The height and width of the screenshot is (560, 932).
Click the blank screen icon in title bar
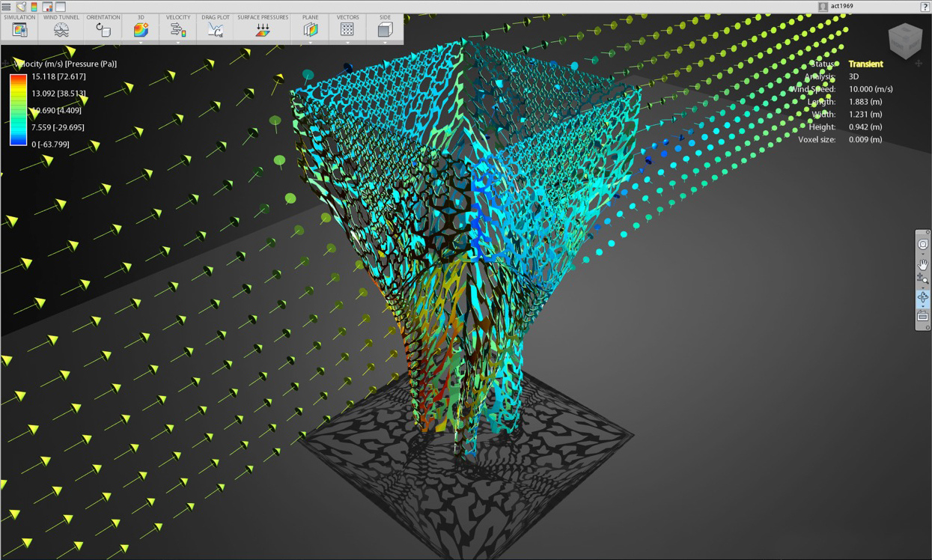[x=61, y=7]
